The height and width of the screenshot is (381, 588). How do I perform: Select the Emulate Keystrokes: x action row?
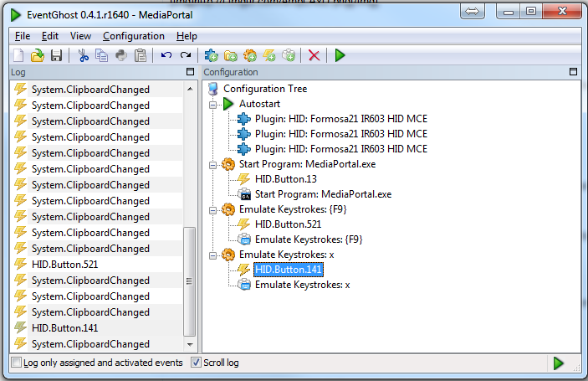302,285
